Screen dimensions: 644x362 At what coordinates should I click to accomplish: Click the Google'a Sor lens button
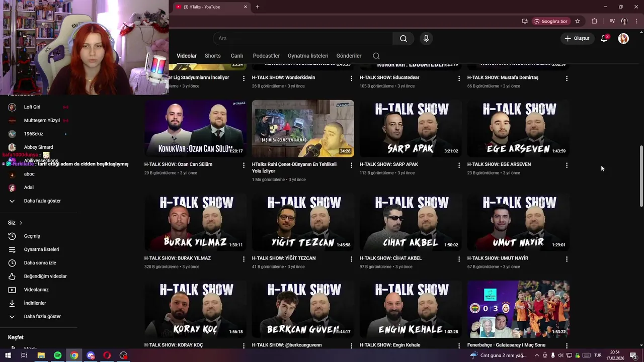[551, 21]
